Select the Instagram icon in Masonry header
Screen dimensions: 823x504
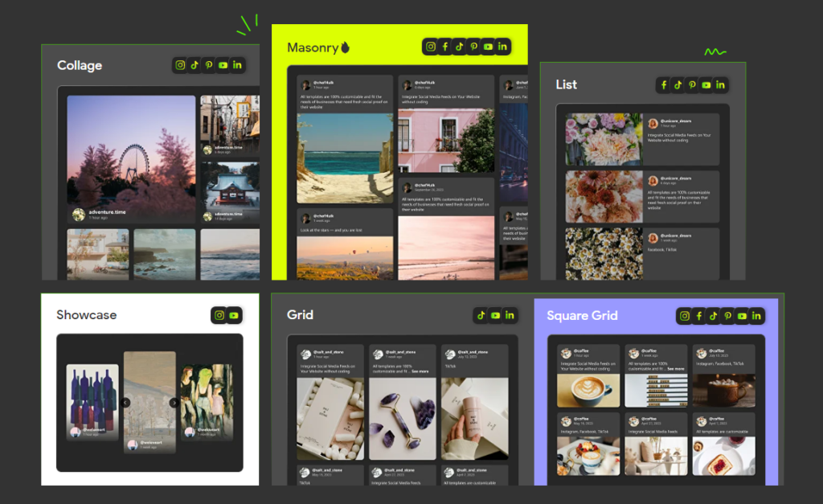pyautogui.click(x=431, y=47)
